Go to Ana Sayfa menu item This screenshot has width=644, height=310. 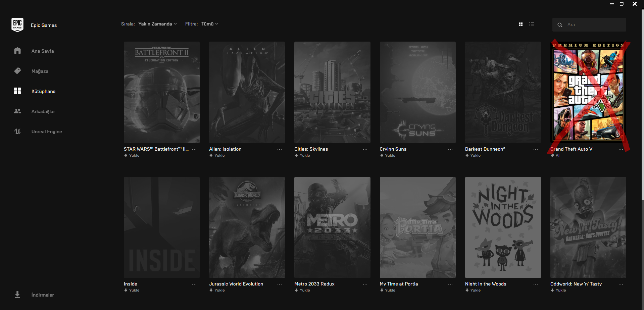[43, 51]
